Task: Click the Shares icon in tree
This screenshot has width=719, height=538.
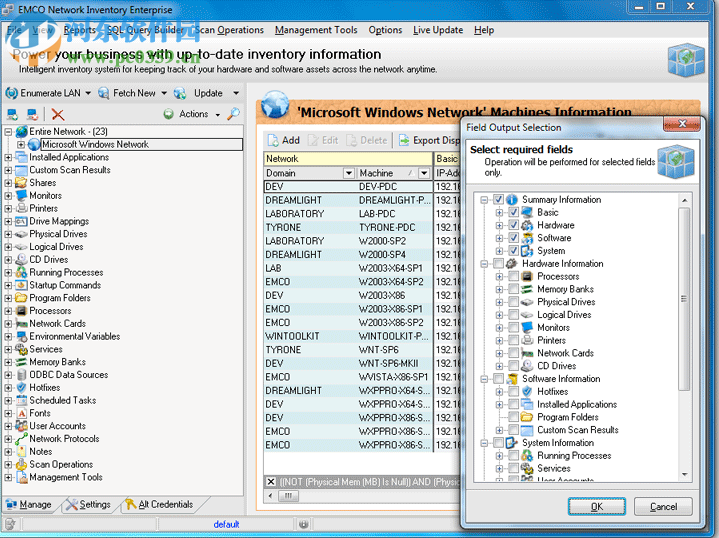Action: tap(21, 183)
